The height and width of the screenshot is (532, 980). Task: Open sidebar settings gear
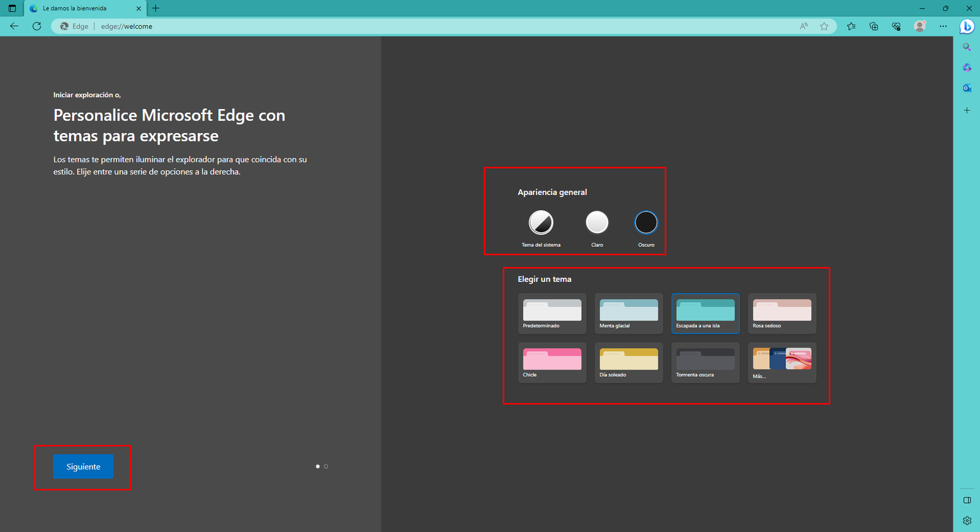pos(967,521)
